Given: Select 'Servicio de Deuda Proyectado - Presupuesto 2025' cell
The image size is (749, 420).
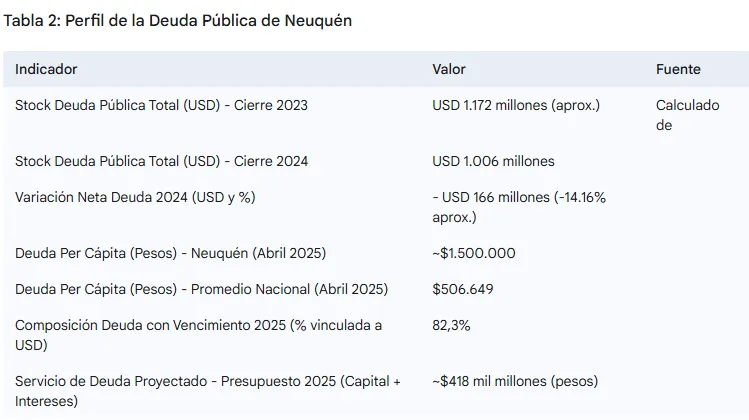Looking at the screenshot, I should [208, 391].
